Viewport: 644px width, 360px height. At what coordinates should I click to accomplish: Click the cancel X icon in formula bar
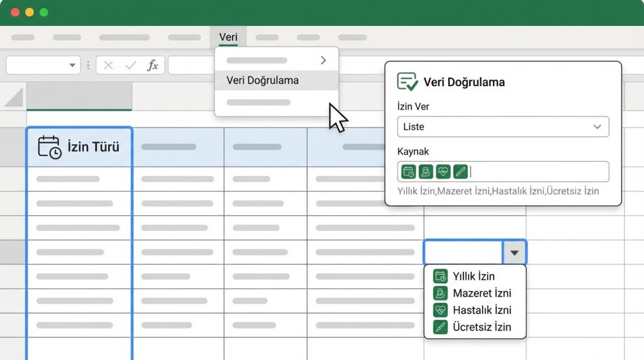[108, 65]
